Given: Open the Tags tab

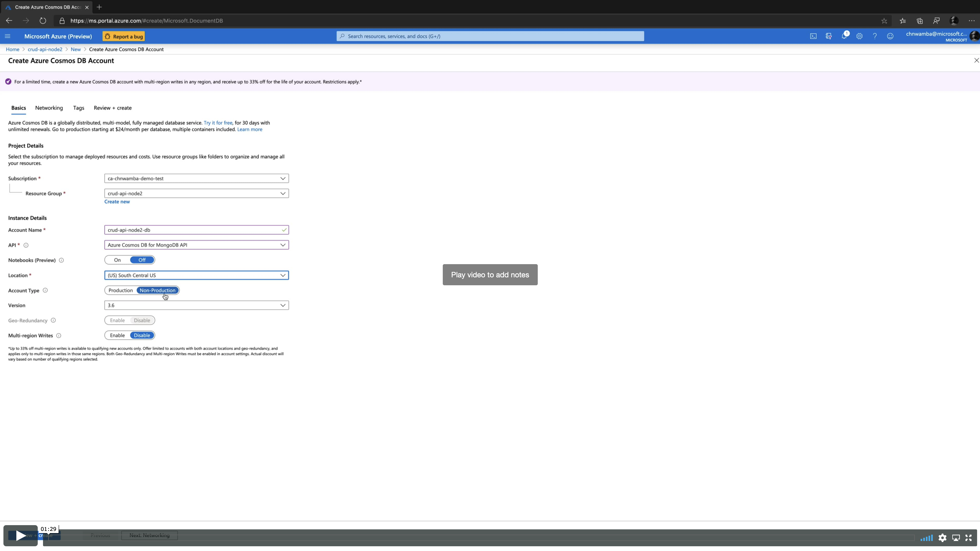Looking at the screenshot, I should pyautogui.click(x=79, y=108).
